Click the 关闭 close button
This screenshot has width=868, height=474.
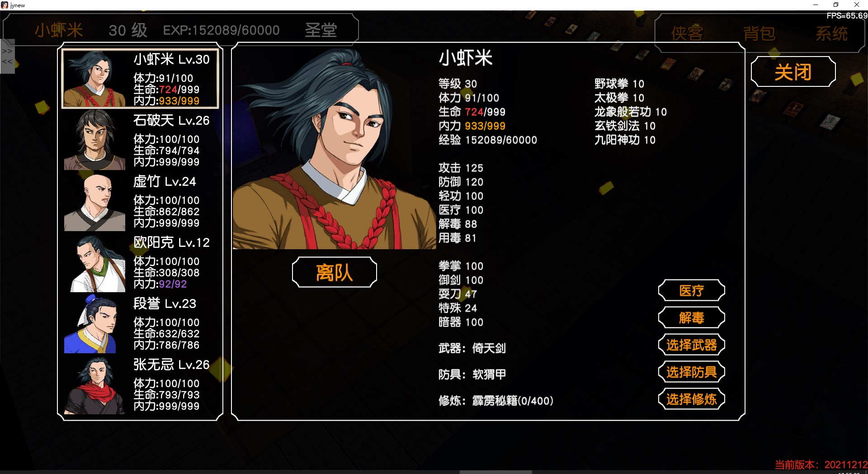(793, 71)
